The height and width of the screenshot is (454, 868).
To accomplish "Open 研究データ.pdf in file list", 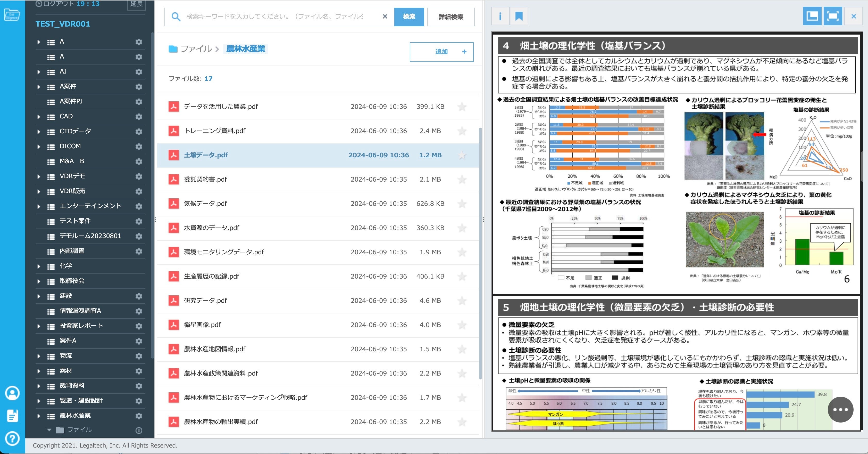I will pyautogui.click(x=205, y=301).
